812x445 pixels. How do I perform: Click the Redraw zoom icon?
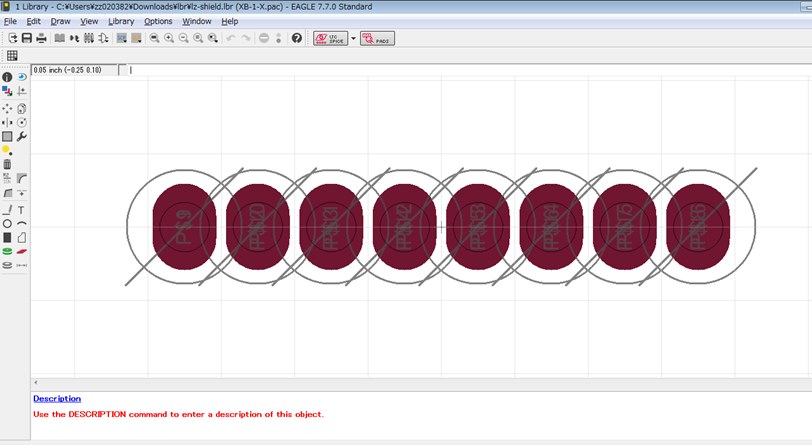pos(198,38)
